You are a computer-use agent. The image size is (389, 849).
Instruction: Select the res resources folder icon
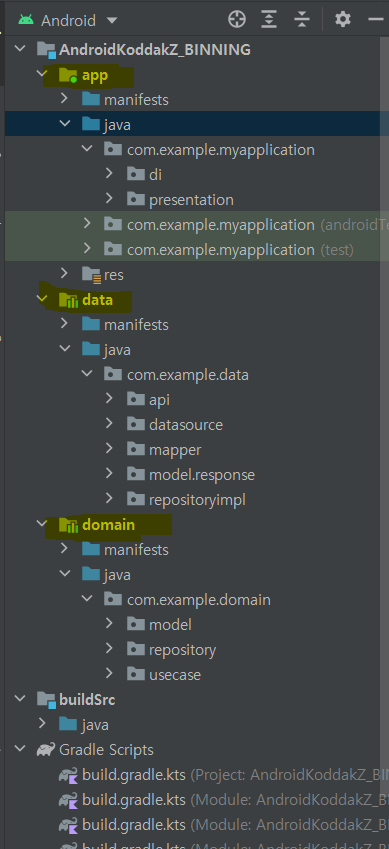coord(91,275)
